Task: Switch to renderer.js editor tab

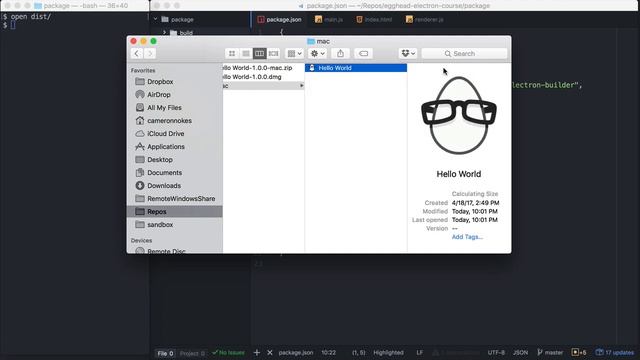Action: pos(425,19)
